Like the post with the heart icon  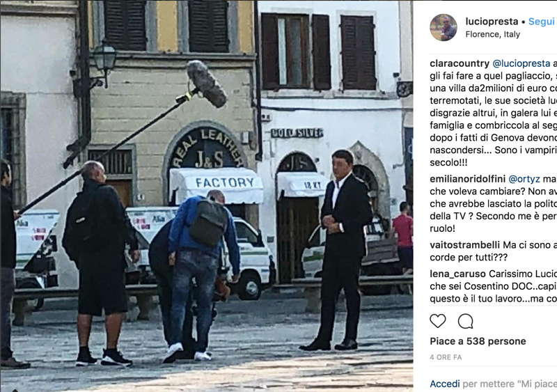(x=438, y=321)
